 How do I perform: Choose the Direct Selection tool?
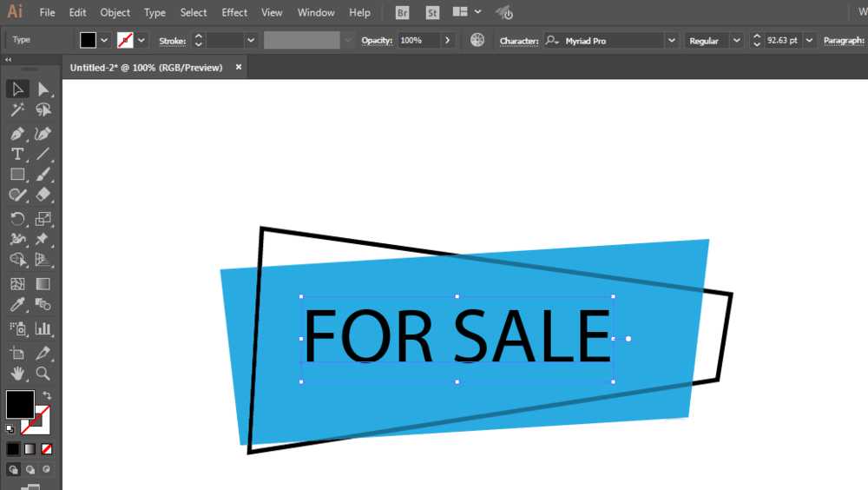coord(43,89)
